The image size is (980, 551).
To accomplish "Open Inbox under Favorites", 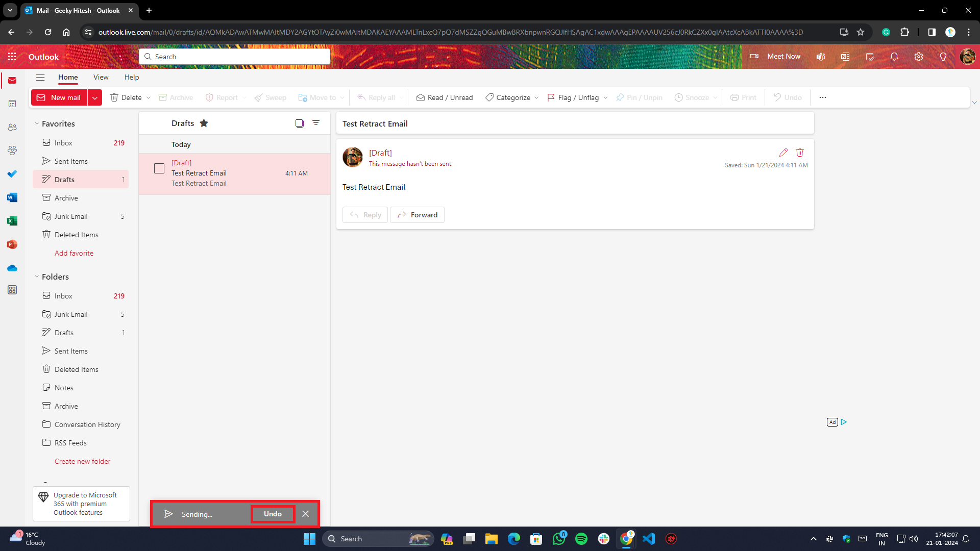I will (81, 143).
